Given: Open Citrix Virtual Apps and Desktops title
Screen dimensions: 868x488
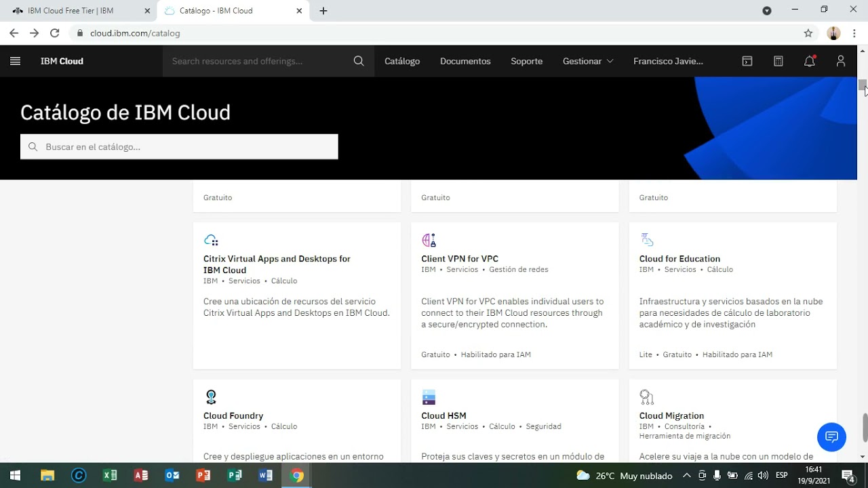Looking at the screenshot, I should click(277, 264).
